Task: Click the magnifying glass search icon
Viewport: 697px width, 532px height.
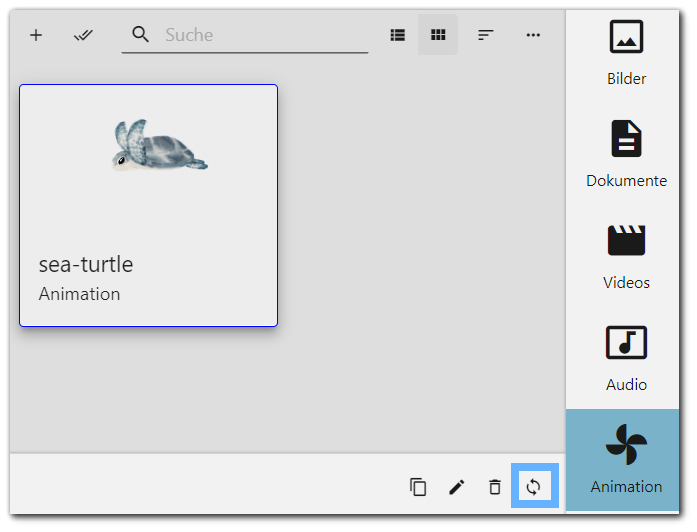Action: coord(140,34)
